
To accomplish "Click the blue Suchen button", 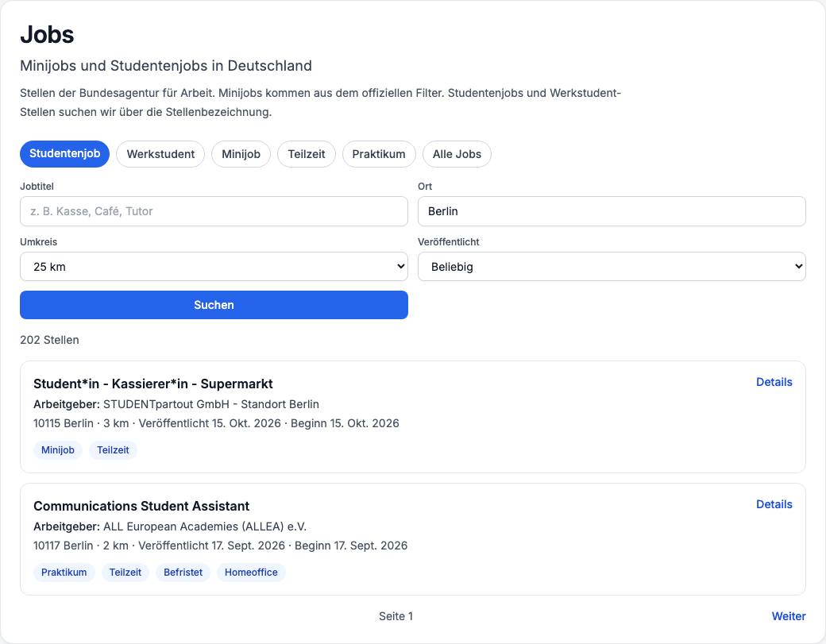I will pos(214,305).
